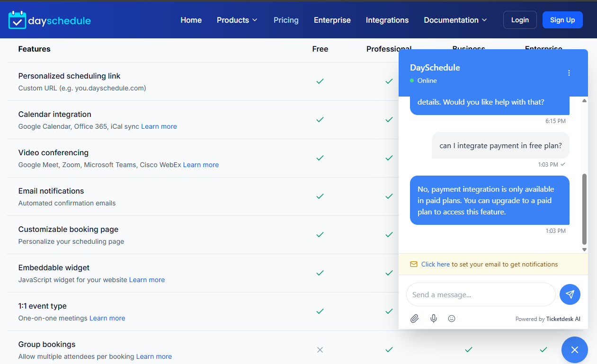Screen dimensions: 597x364
Task: Expand the Products dropdown menu
Action: pos(237,20)
